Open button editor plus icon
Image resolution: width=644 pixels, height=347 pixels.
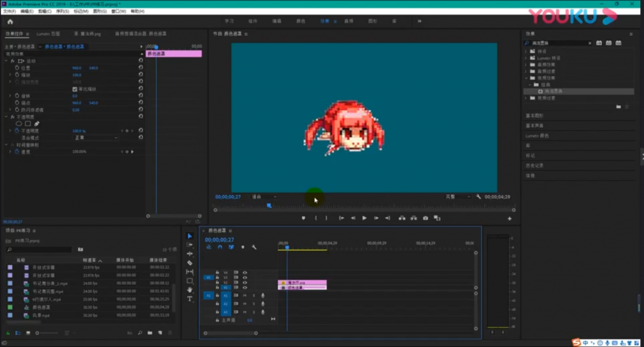point(509,219)
